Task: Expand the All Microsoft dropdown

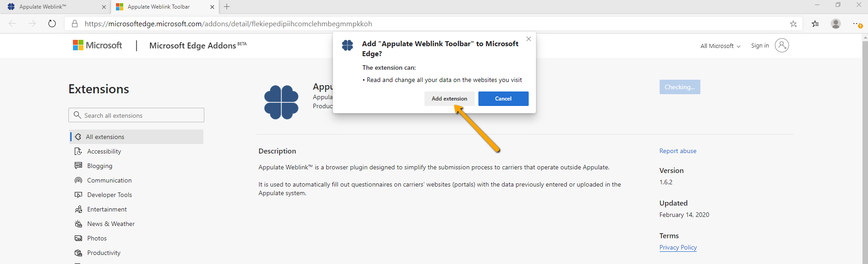Action: 720,46
